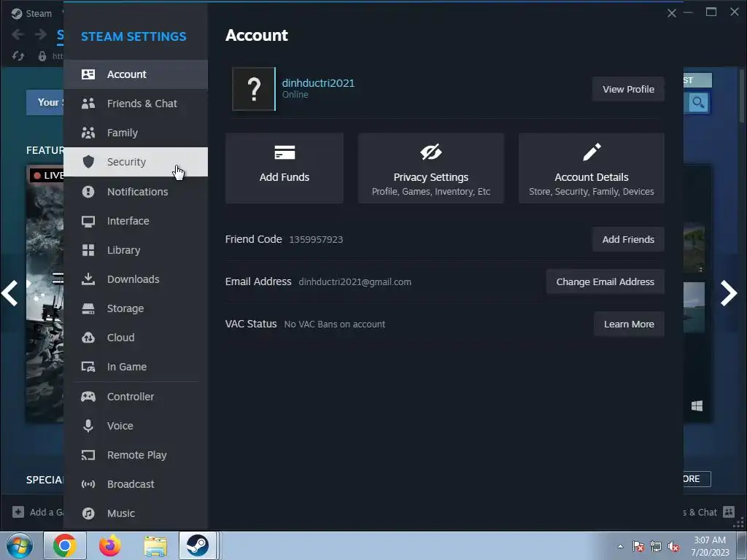
Task: Click Friend Code 1359957923 text
Action: pos(284,239)
